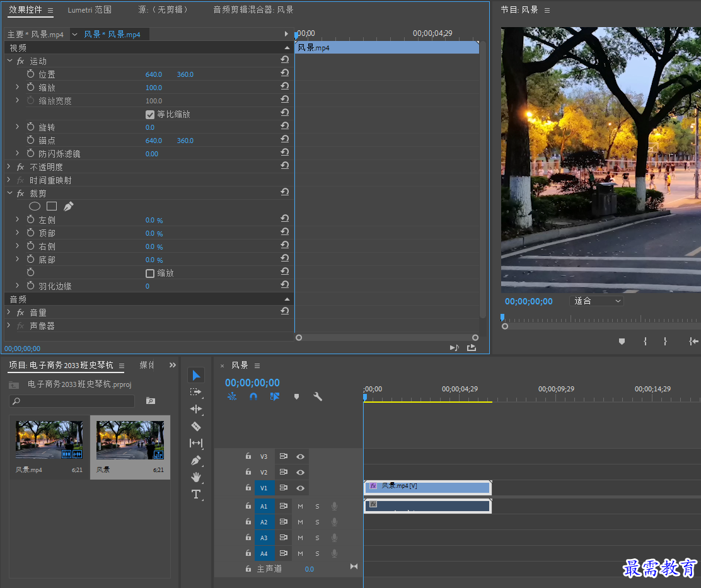Create 4-point rectangle mask in 裁剪
Screen dimensions: 701x588
52,207
